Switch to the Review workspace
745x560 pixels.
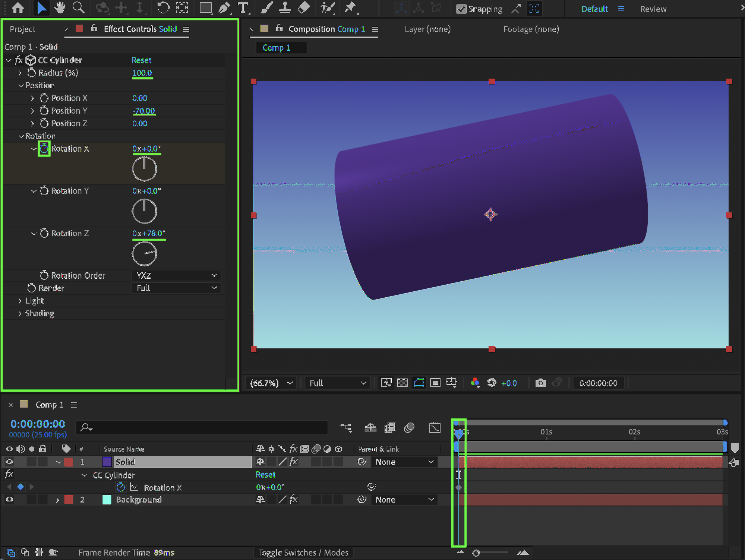click(x=653, y=9)
